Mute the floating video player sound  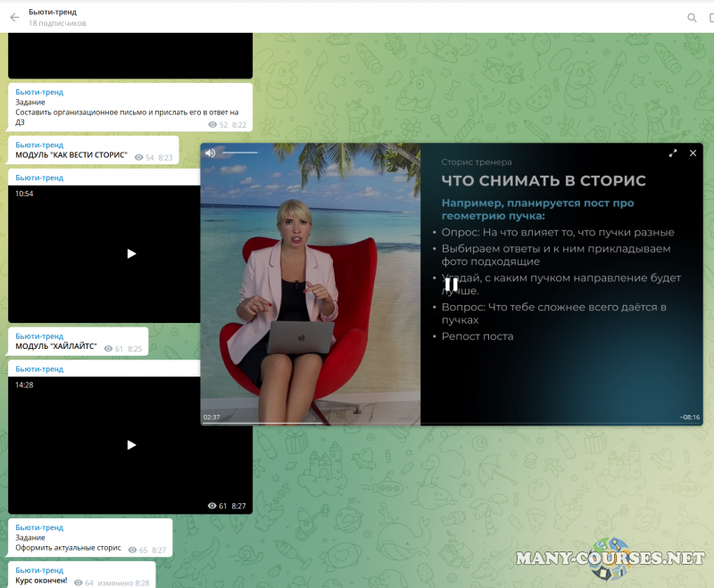click(211, 153)
